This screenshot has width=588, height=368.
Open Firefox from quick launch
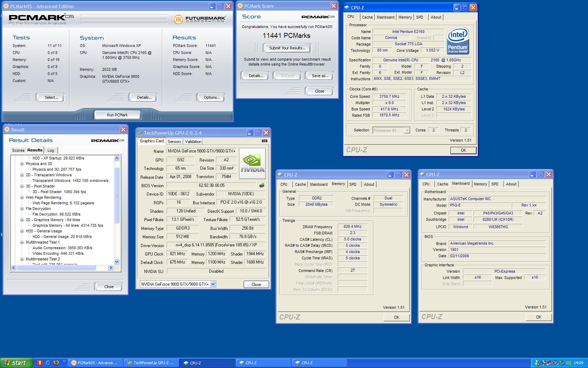click(x=56, y=363)
